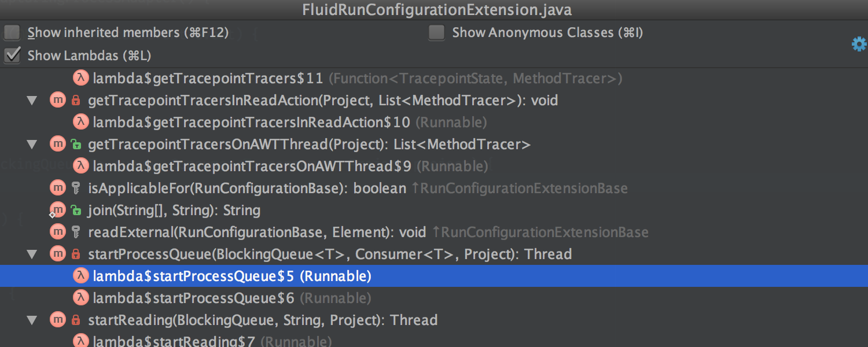Click red lock icon on getTracepointTracersInReadAction
The width and height of the screenshot is (868, 347).
tap(76, 101)
